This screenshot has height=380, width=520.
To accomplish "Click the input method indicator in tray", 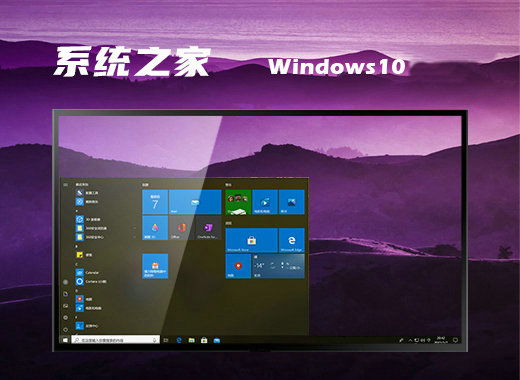I will tap(429, 340).
